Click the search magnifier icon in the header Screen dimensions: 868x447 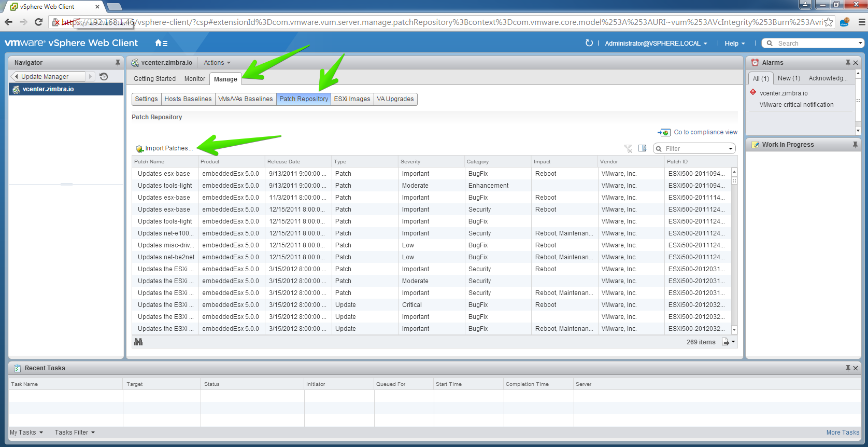click(x=770, y=44)
